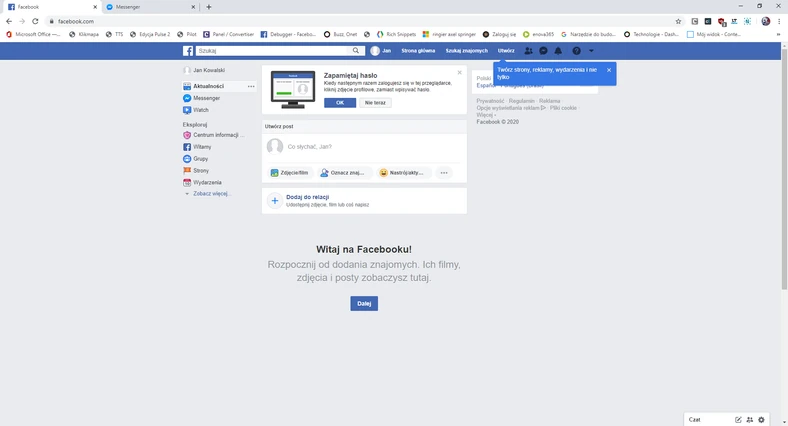Open the help question mark icon
The image size is (788, 426).
(576, 51)
